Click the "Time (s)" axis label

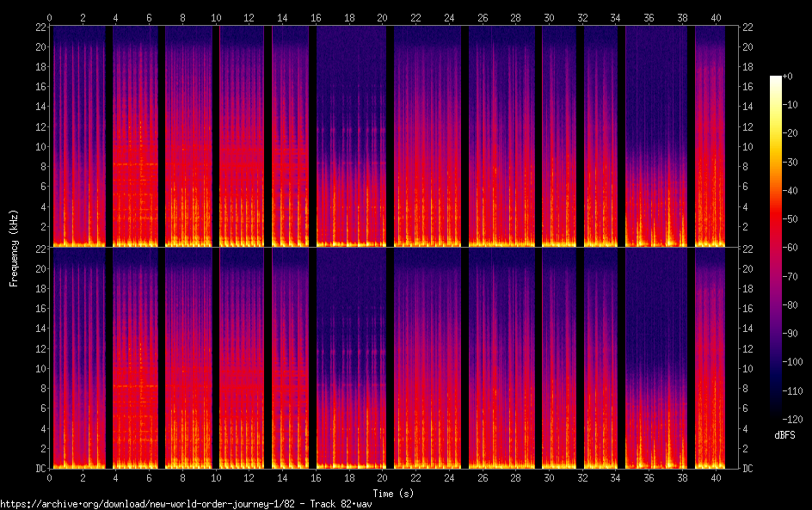(x=391, y=494)
